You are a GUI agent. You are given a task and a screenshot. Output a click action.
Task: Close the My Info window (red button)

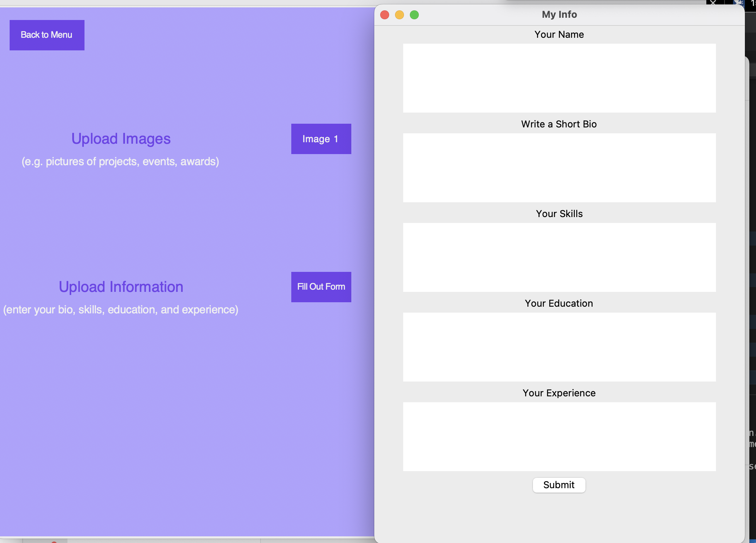tap(385, 15)
